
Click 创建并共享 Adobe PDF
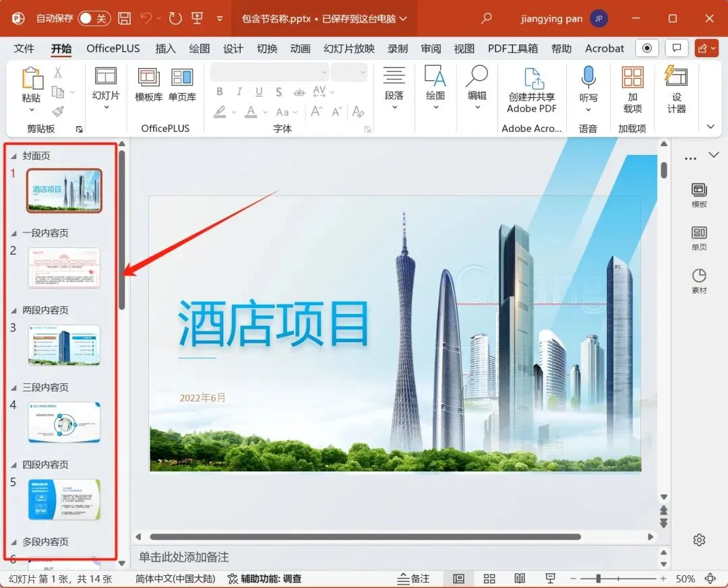(x=532, y=90)
